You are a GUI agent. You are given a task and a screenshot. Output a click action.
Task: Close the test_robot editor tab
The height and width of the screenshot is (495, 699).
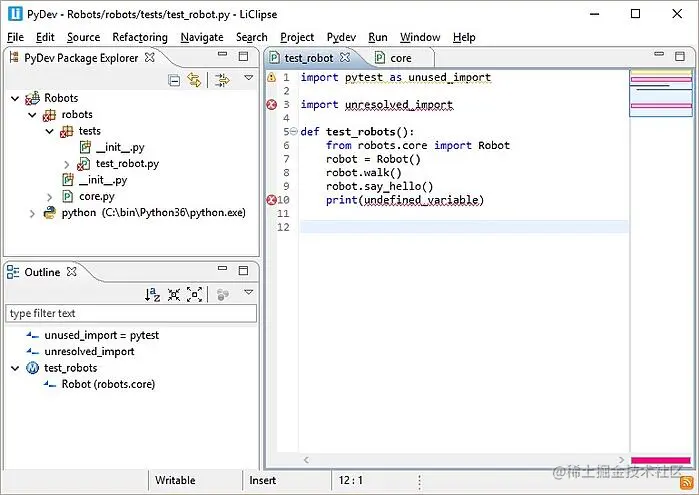pos(345,58)
